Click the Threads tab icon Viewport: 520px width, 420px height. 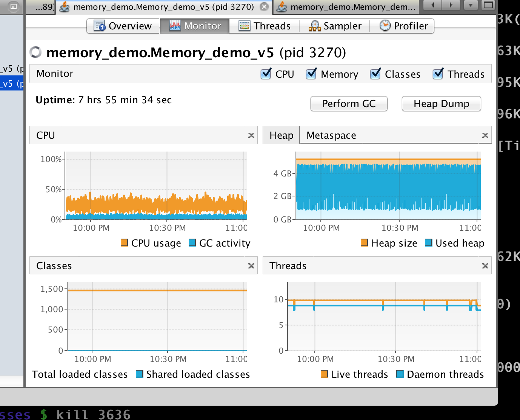[x=245, y=26]
